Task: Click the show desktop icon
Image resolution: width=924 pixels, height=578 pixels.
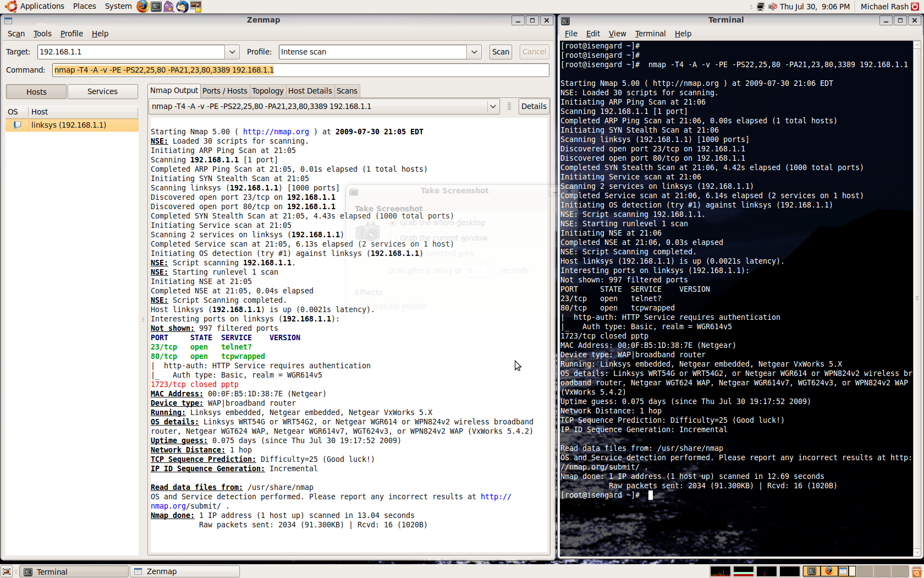Action: [x=7, y=571]
